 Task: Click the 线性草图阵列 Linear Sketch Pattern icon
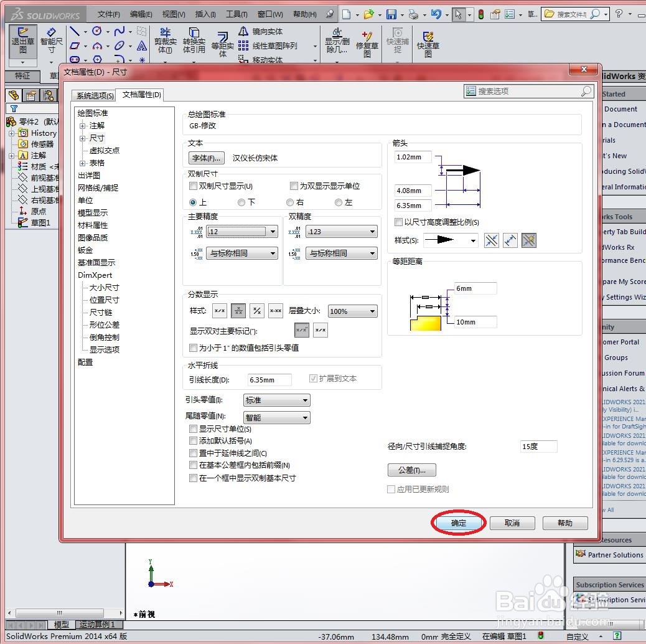243,45
